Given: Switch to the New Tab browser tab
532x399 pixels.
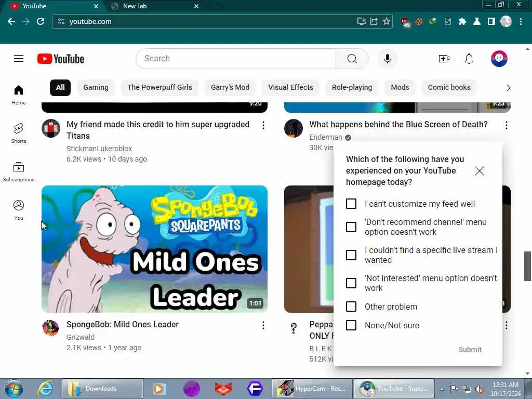Looking at the screenshot, I should pyautogui.click(x=154, y=6).
